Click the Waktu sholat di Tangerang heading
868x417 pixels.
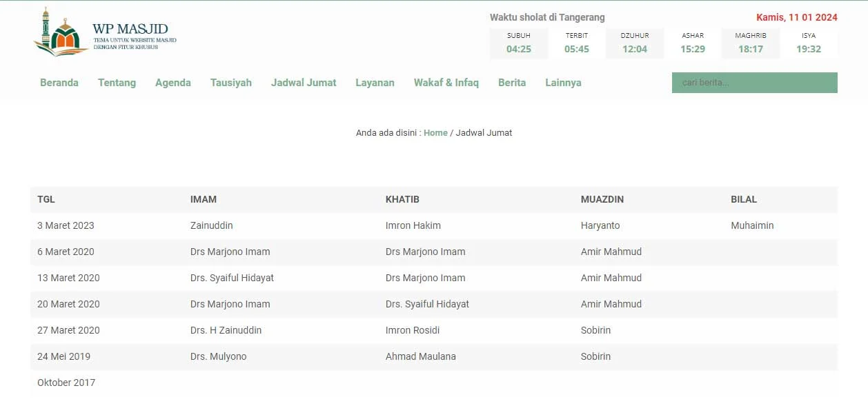point(547,17)
